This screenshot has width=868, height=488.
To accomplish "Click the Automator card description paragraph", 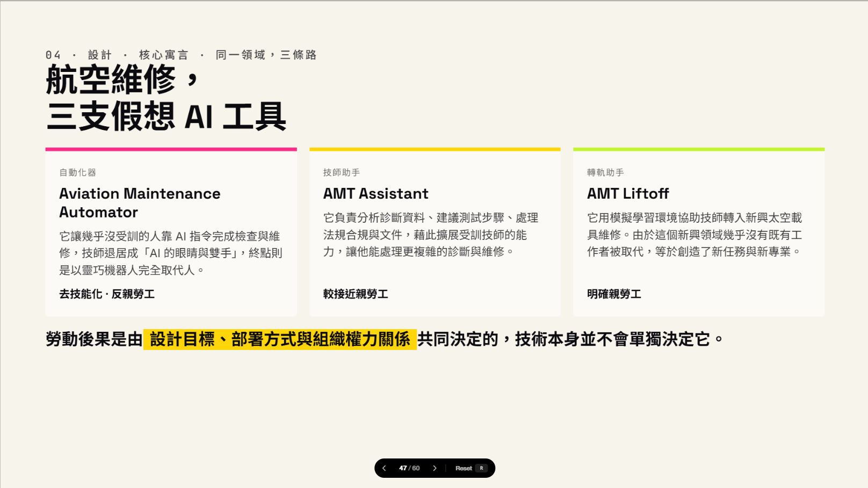I will pyautogui.click(x=171, y=253).
